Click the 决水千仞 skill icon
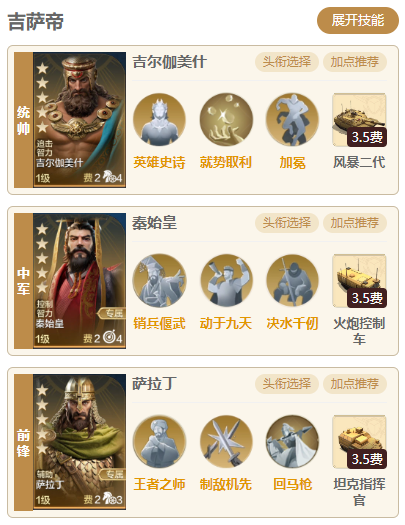405x525 pixels. point(292,281)
